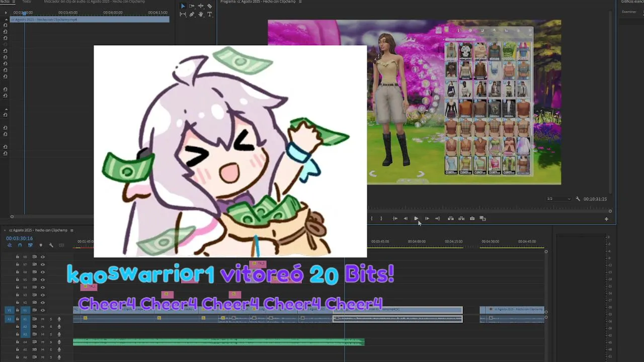This screenshot has width=644, height=362.
Task: Click the Lift button
Action: (451, 219)
